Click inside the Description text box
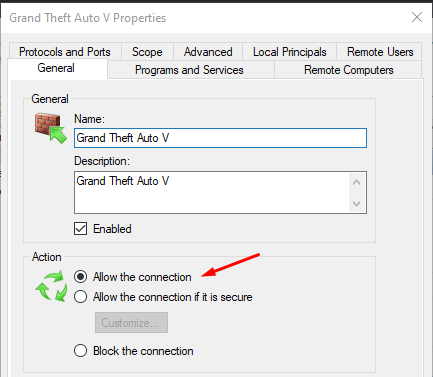Screen dimensions: 433x377 point(212,192)
